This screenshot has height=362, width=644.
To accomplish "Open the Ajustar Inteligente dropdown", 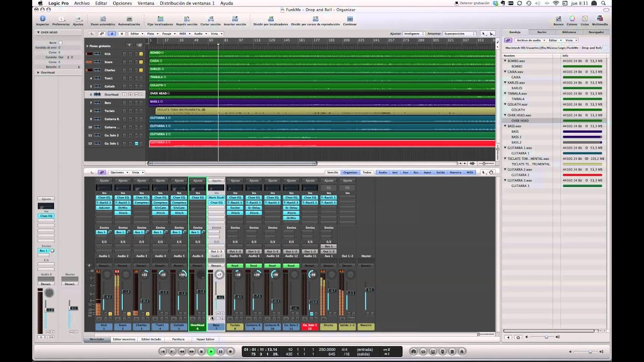I will click(413, 34).
